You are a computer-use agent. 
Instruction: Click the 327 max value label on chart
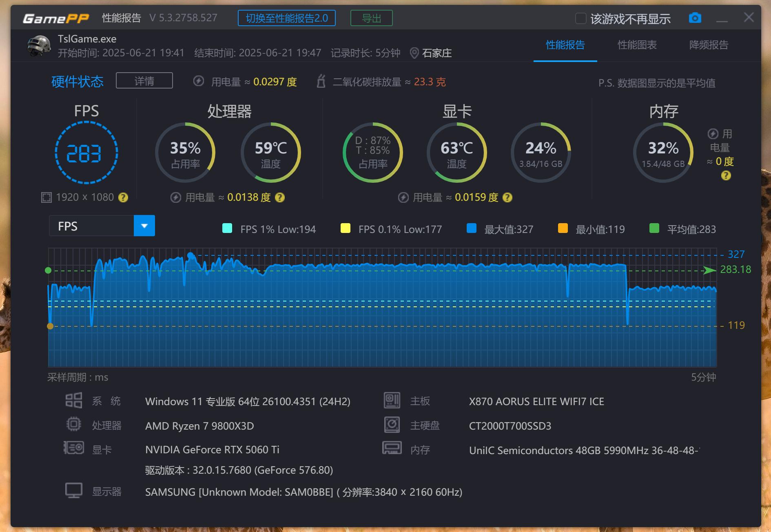pyautogui.click(x=736, y=254)
